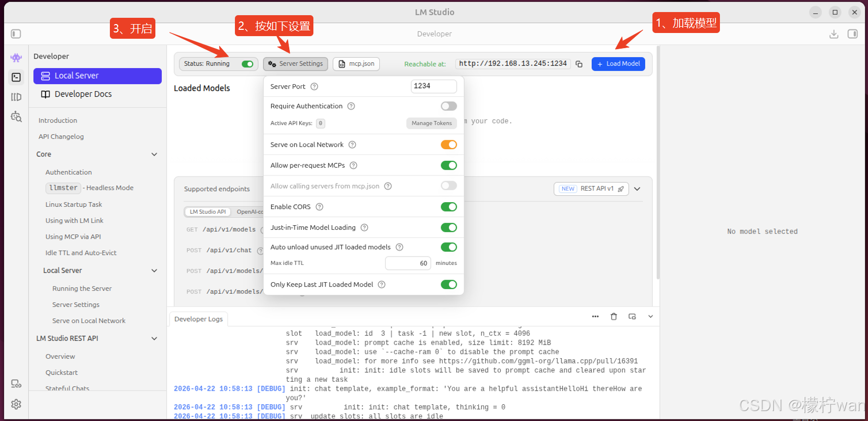Toggle Auto unload unused JIT loaded models switch
The image size is (868, 421).
click(449, 247)
